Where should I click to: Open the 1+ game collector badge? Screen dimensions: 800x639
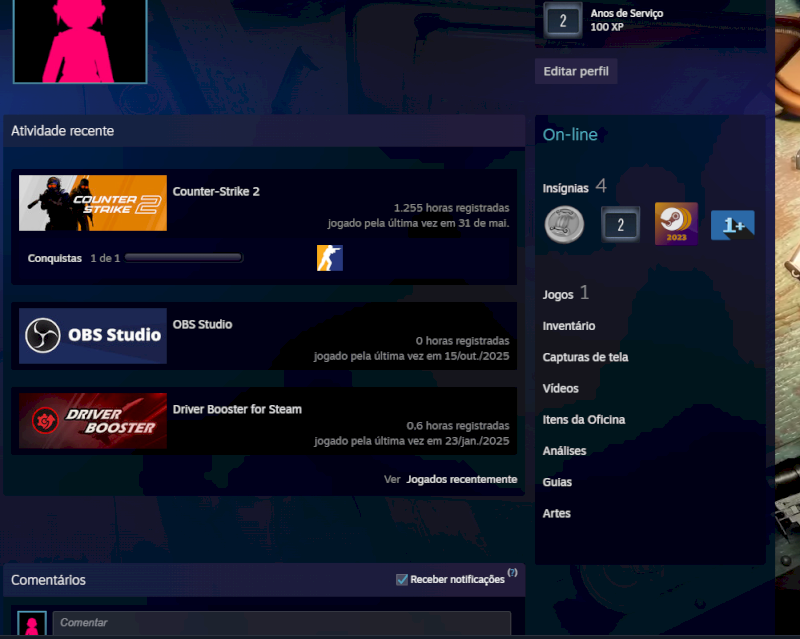point(733,225)
